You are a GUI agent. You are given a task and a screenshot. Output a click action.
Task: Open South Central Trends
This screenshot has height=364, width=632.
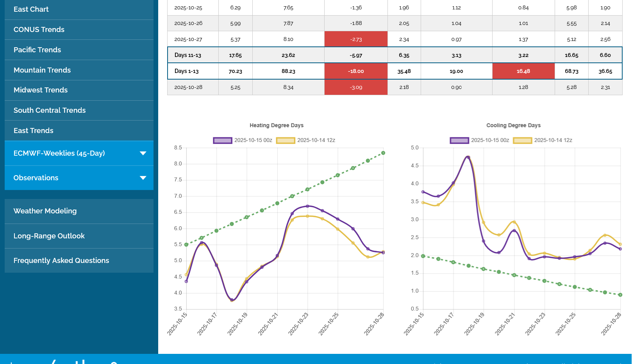click(x=50, y=110)
